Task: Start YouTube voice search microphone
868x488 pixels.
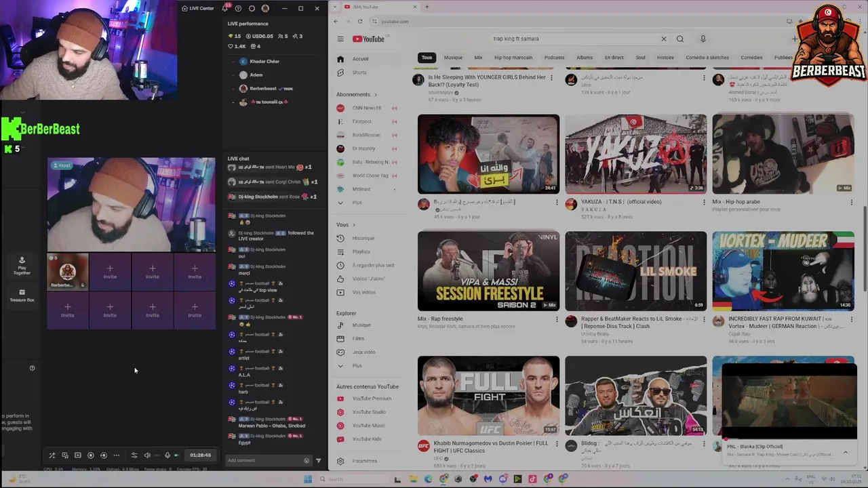Action: pyautogui.click(x=703, y=39)
